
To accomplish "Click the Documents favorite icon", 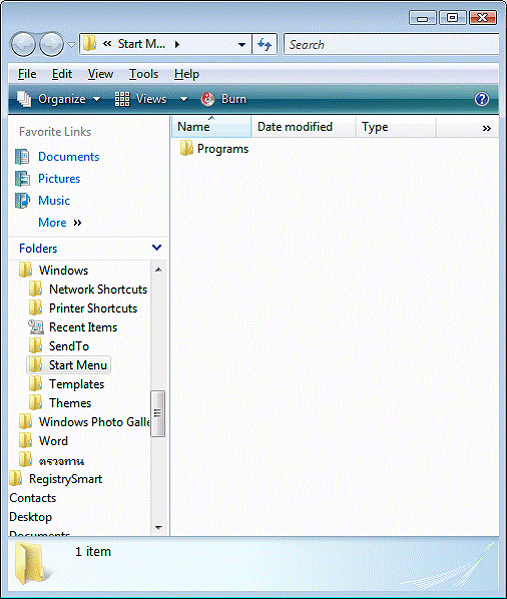I will click(22, 157).
